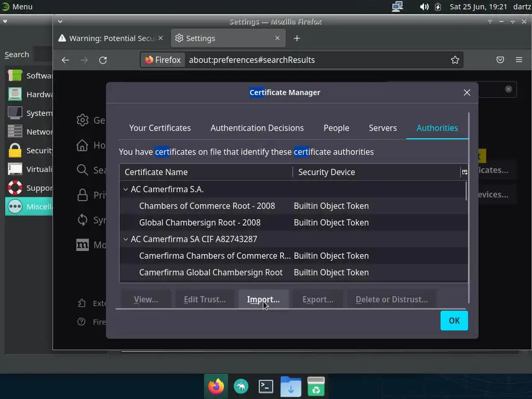Go back using the back arrow
Screen dimensions: 532x399
pos(65,60)
